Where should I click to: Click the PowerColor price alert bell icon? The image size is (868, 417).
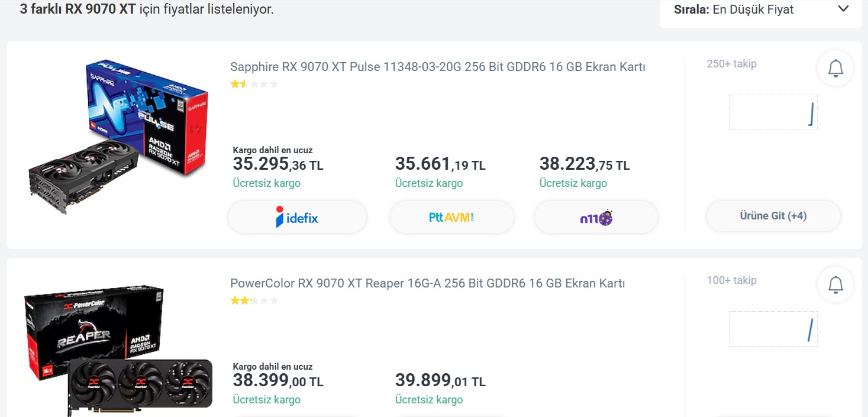point(835,285)
